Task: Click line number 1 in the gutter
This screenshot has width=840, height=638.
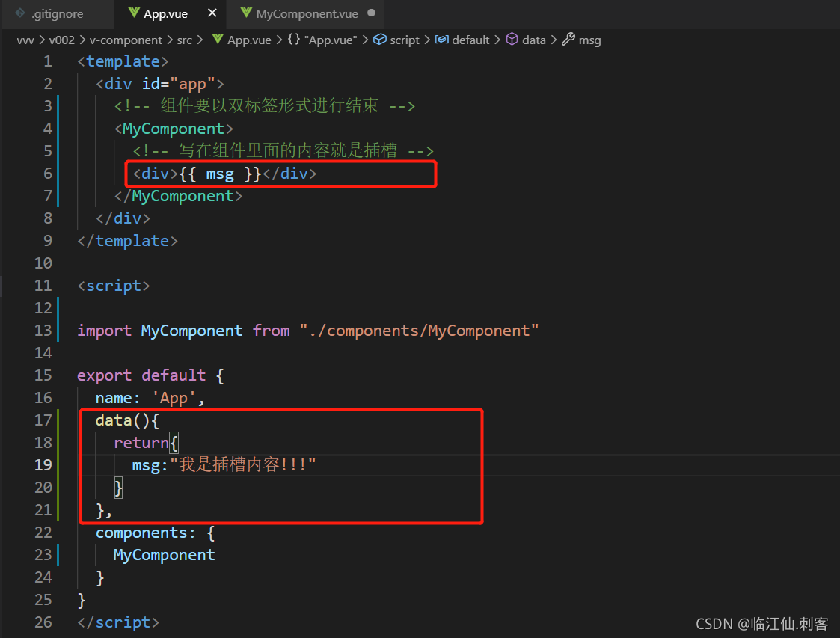Action: pos(48,61)
